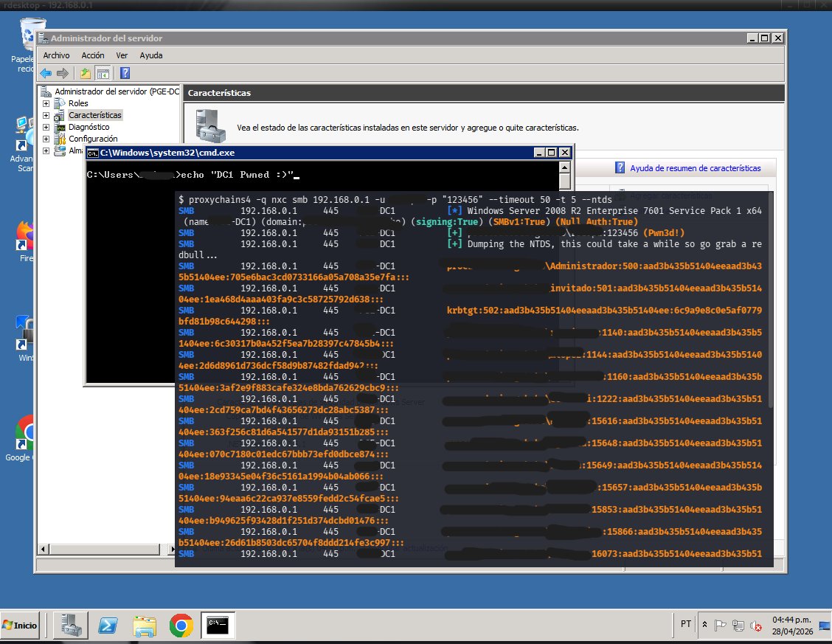Minimize the cmd.exe window
This screenshot has width=832, height=644.
click(540, 153)
